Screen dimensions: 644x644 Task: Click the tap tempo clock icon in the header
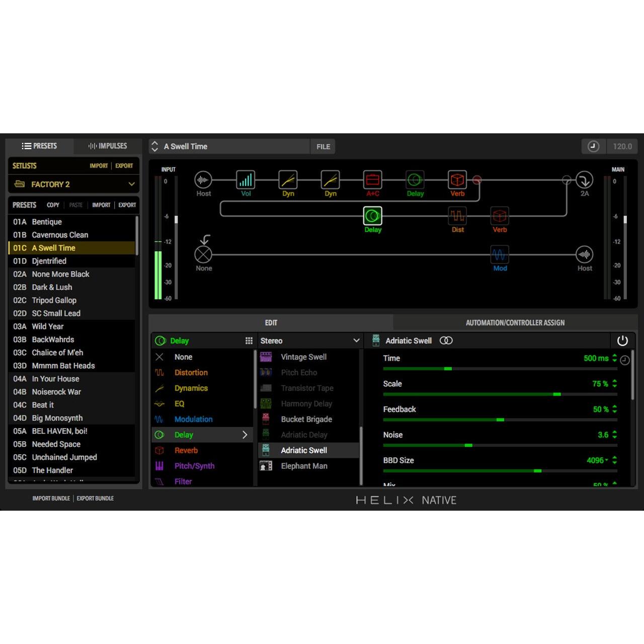coord(594,146)
